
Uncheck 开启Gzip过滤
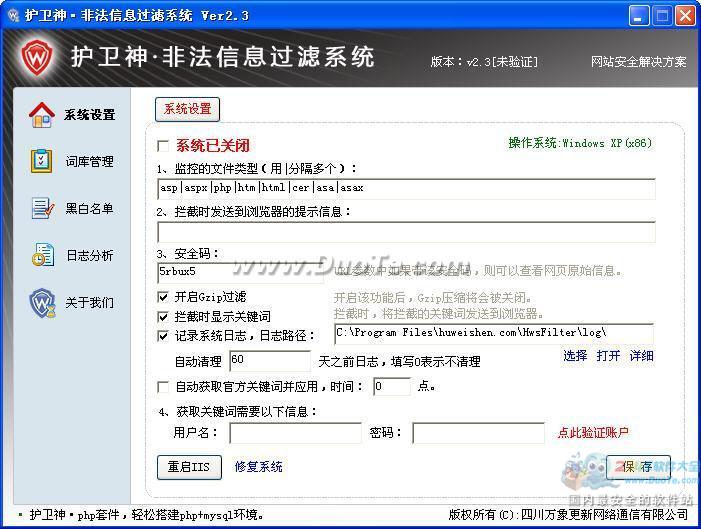pyautogui.click(x=163, y=297)
